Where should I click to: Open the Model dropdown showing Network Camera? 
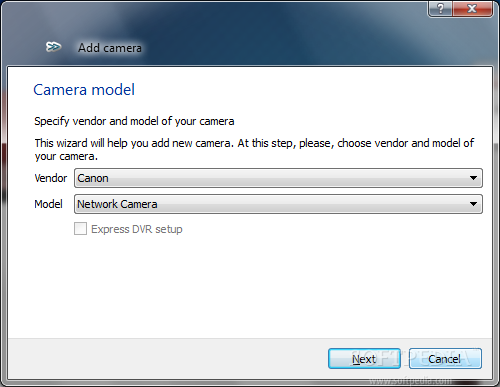pyautogui.click(x=278, y=204)
